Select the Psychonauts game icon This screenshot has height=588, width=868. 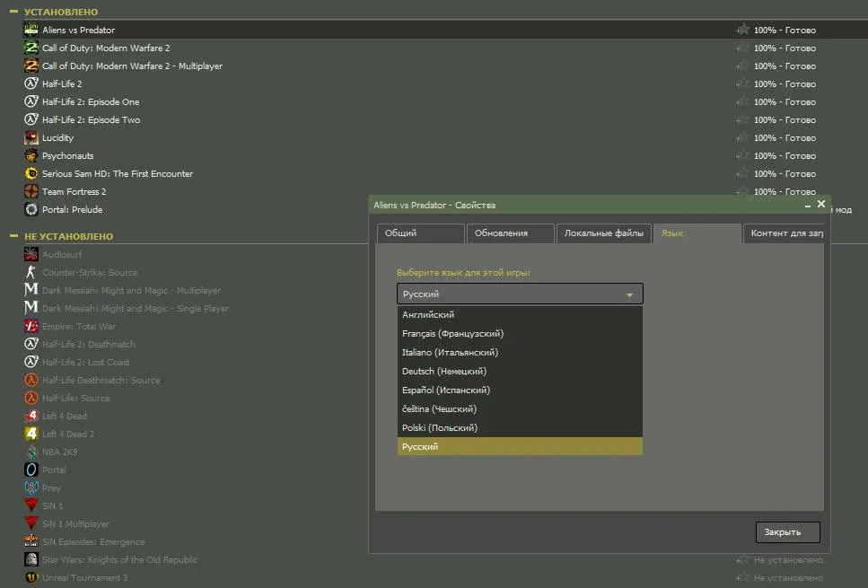click(31, 155)
